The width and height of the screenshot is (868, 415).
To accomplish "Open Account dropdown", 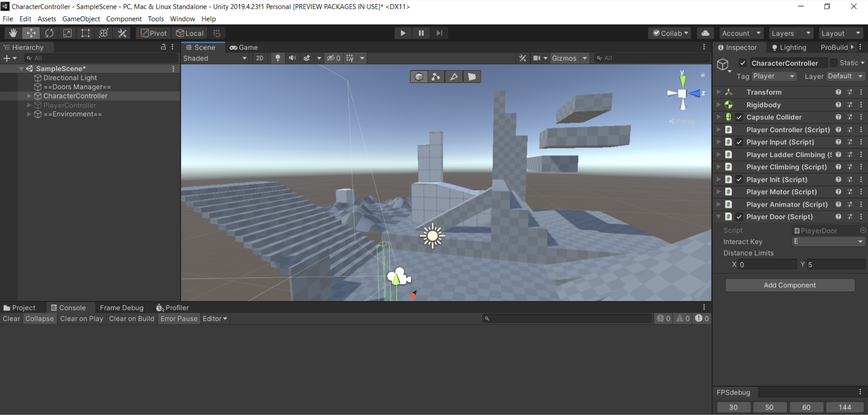I will pyautogui.click(x=741, y=33).
